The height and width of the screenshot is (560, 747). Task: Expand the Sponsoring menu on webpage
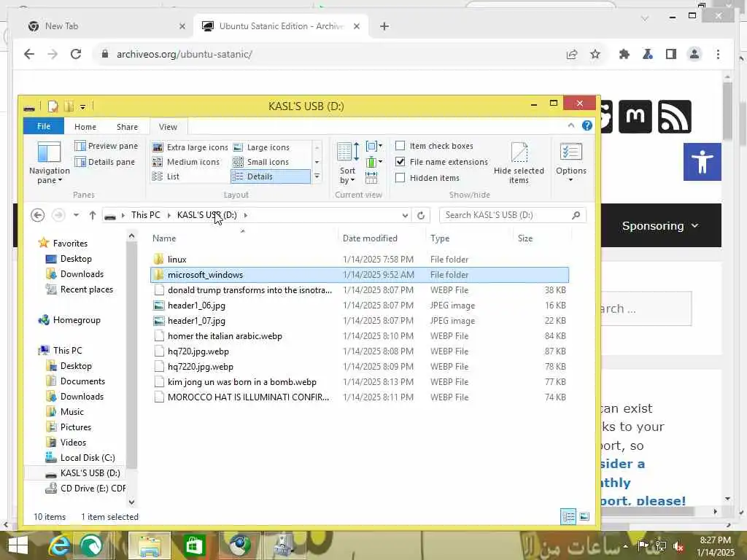pyautogui.click(x=659, y=226)
